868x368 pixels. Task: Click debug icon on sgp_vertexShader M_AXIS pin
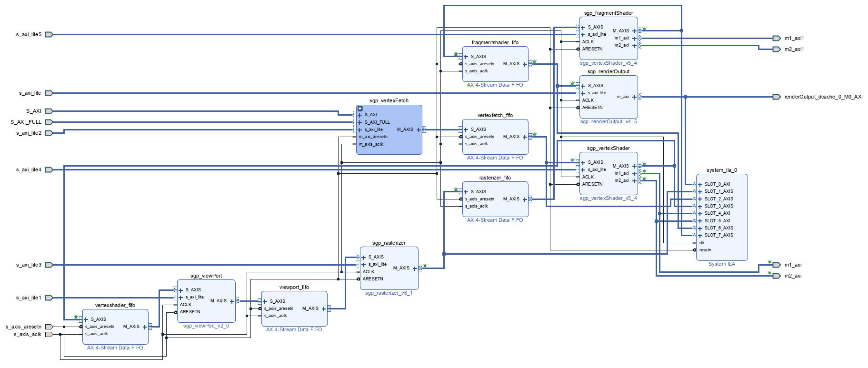click(644, 164)
